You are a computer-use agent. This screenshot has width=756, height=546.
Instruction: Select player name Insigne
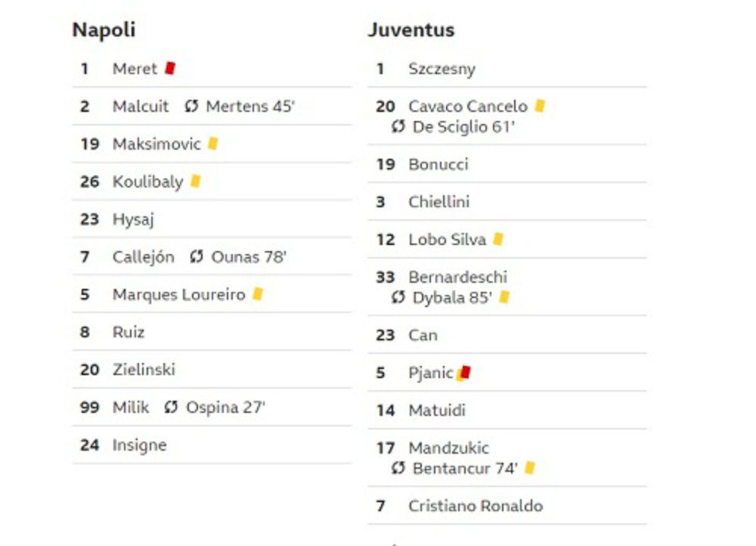139,445
